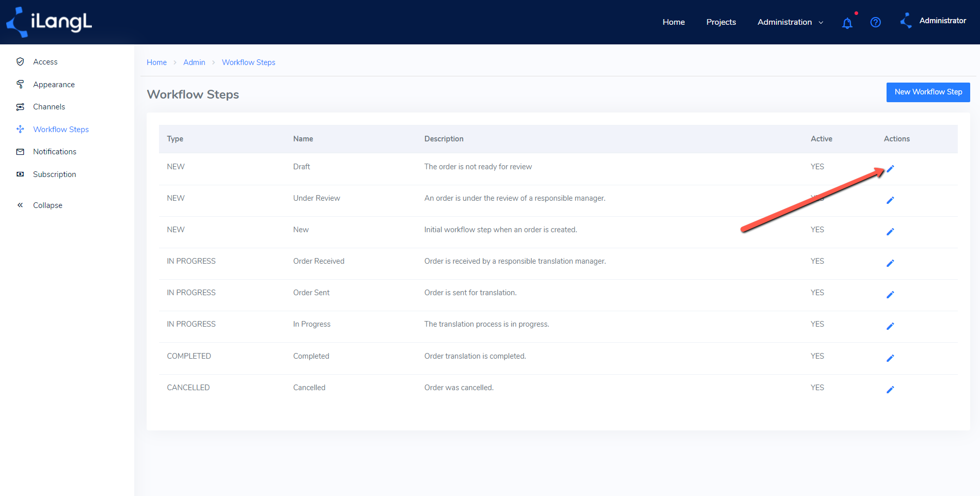Image resolution: width=980 pixels, height=496 pixels.
Task: Edit the Order Sent workflow step
Action: point(890,295)
